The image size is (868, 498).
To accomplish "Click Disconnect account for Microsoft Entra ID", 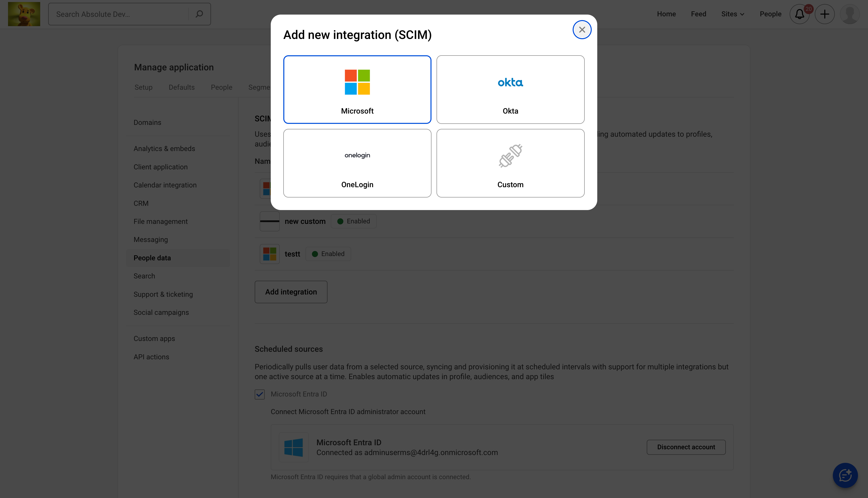I will point(686,447).
